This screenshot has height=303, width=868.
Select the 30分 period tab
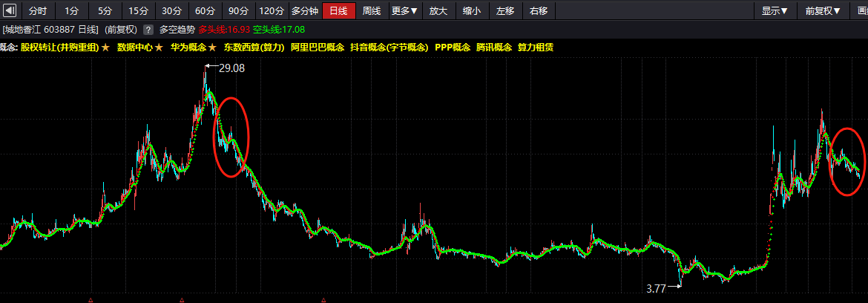point(171,10)
